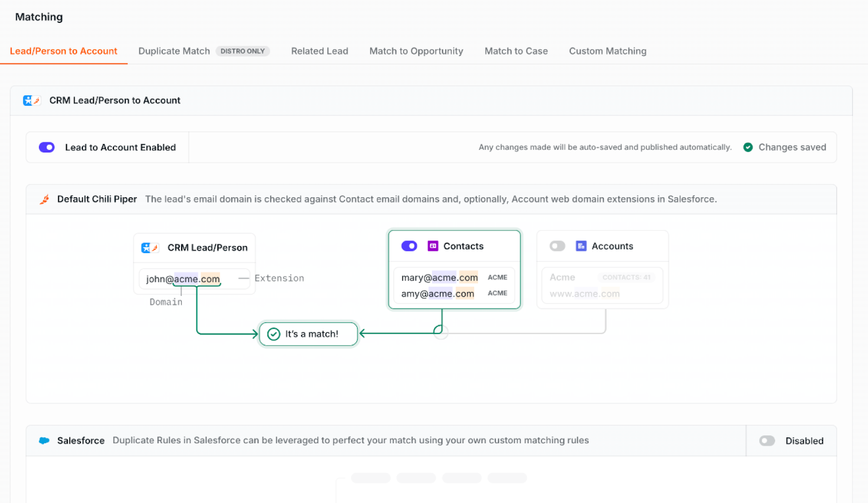The height and width of the screenshot is (503, 868).
Task: Open the Related Lead tab
Action: (320, 51)
